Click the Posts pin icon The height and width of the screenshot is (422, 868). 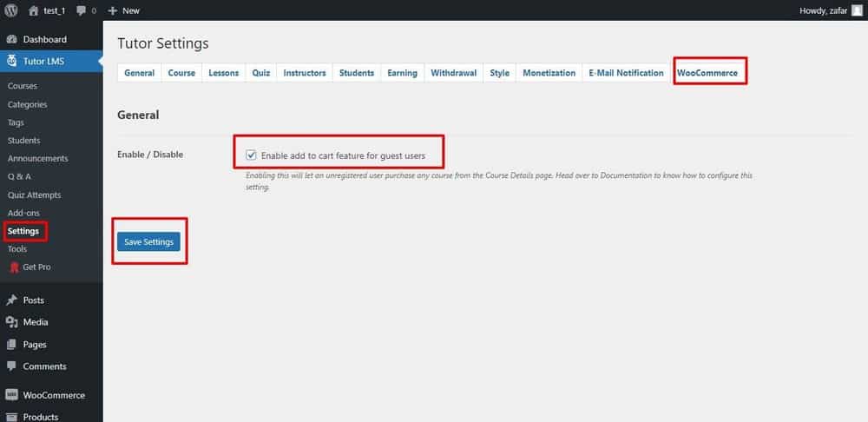click(x=11, y=300)
